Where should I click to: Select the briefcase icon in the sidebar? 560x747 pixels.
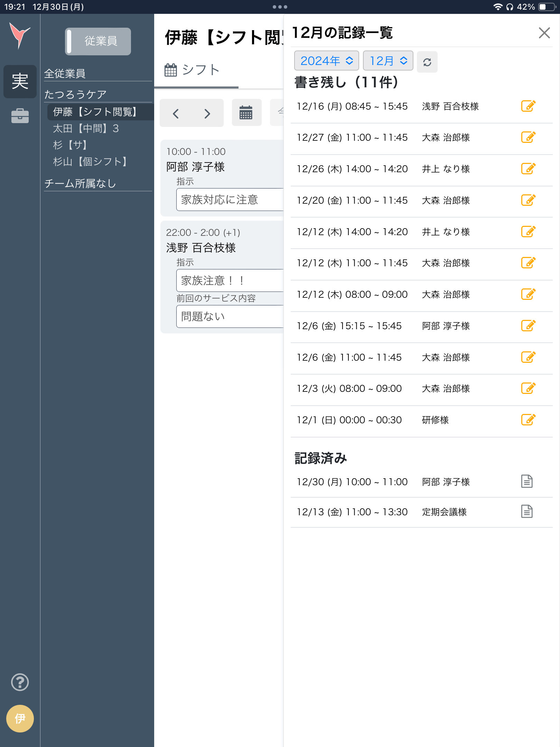click(x=20, y=116)
